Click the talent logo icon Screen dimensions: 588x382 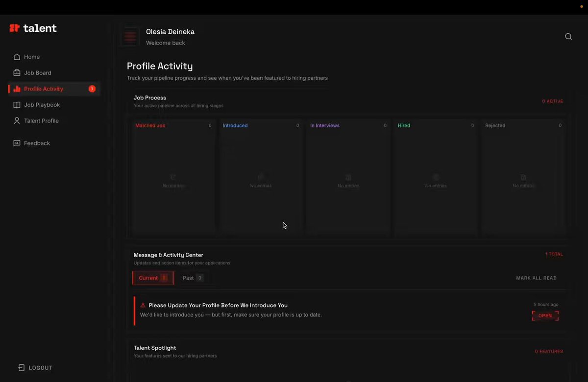pos(14,28)
